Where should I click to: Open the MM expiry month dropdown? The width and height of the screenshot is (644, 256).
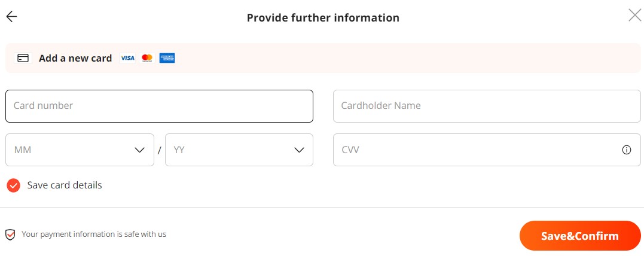[80, 150]
